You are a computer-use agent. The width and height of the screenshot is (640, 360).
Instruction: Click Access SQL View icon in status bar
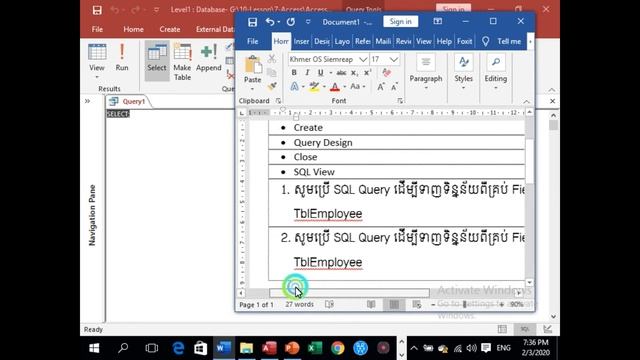(x=525, y=329)
